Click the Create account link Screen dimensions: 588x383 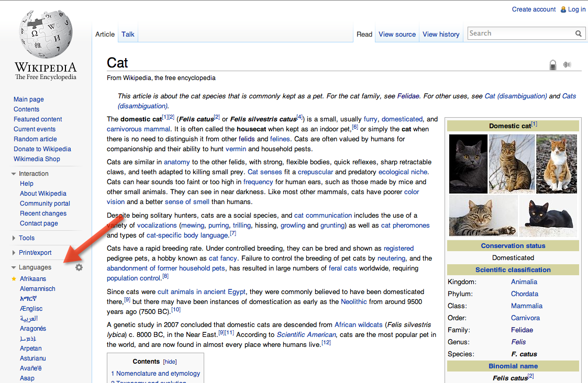click(534, 9)
